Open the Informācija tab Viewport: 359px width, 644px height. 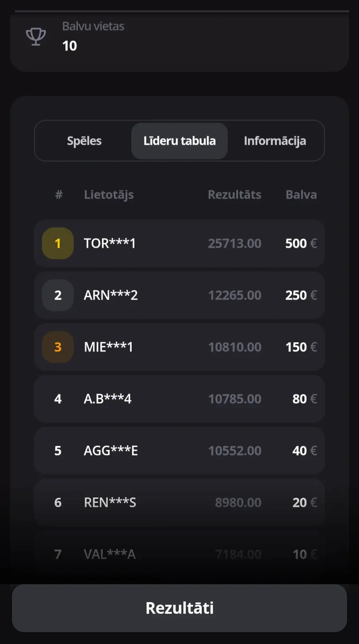click(x=275, y=141)
